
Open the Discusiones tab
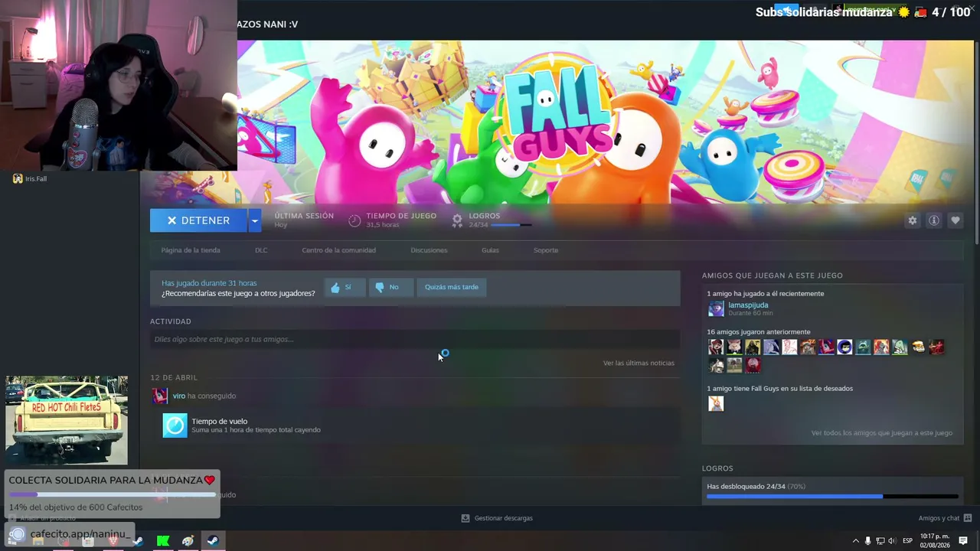429,250
